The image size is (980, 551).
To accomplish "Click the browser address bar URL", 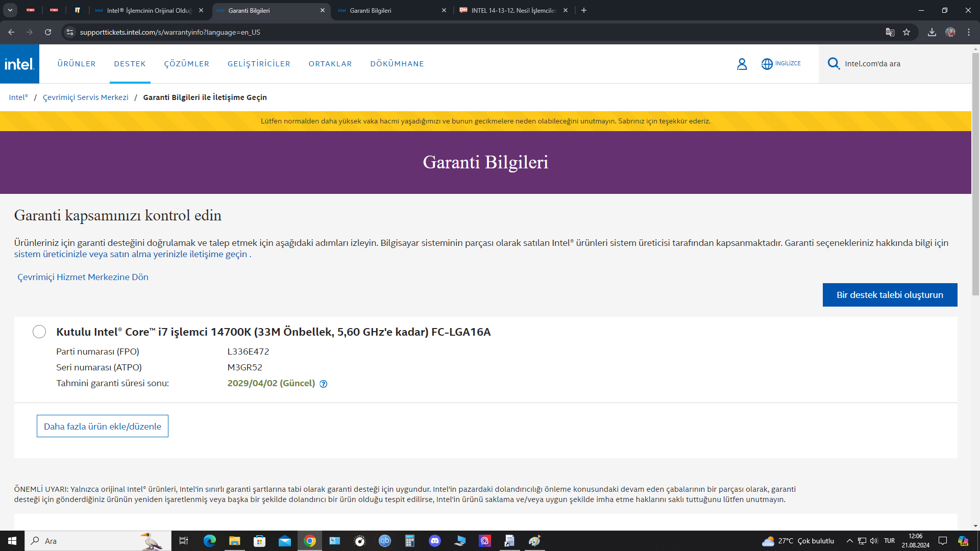I will [170, 32].
